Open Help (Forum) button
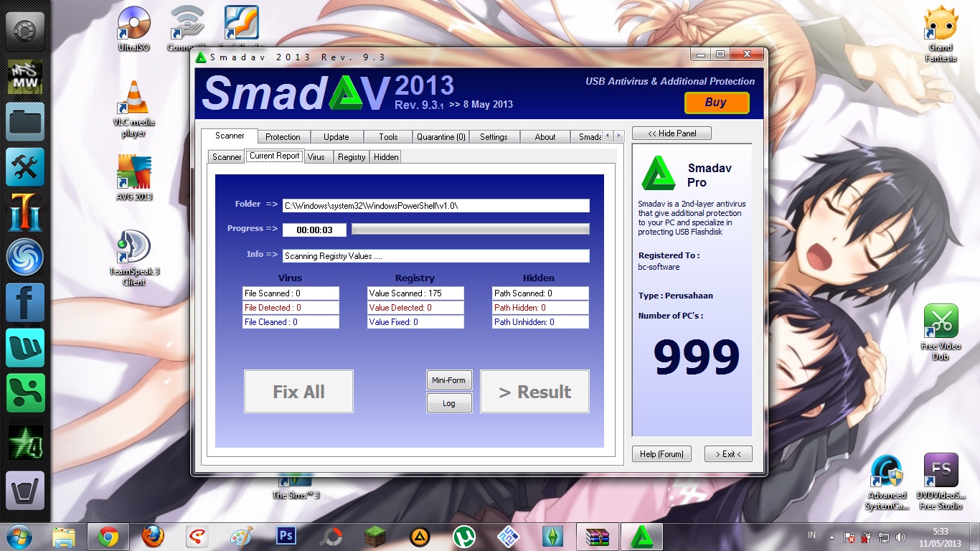 [661, 454]
